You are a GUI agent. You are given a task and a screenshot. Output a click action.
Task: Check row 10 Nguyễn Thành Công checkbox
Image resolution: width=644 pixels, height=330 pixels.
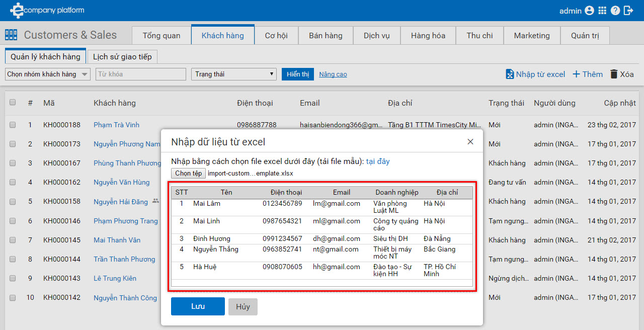13,297
